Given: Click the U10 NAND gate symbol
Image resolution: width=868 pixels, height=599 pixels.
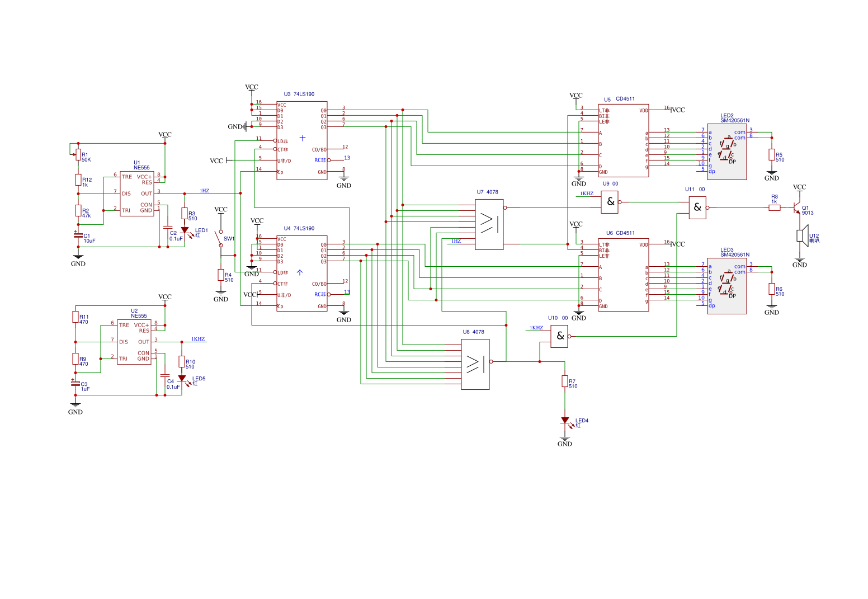Looking at the screenshot, I should click(x=559, y=336).
